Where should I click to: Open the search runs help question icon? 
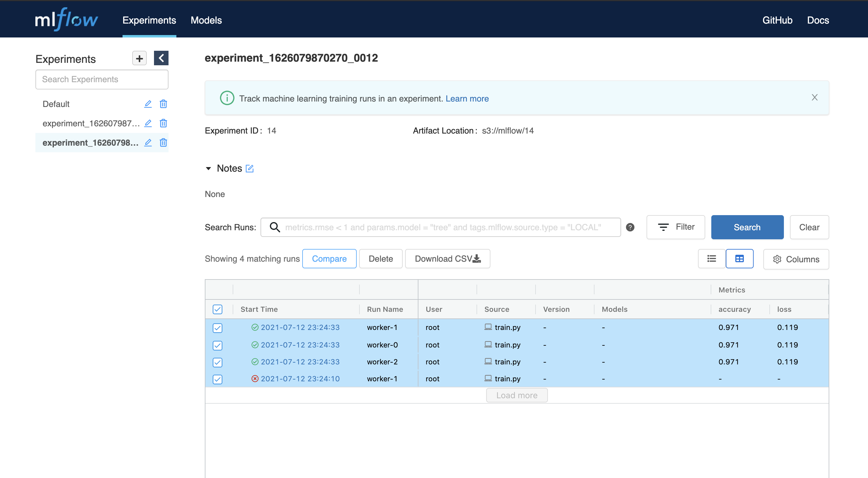(630, 227)
